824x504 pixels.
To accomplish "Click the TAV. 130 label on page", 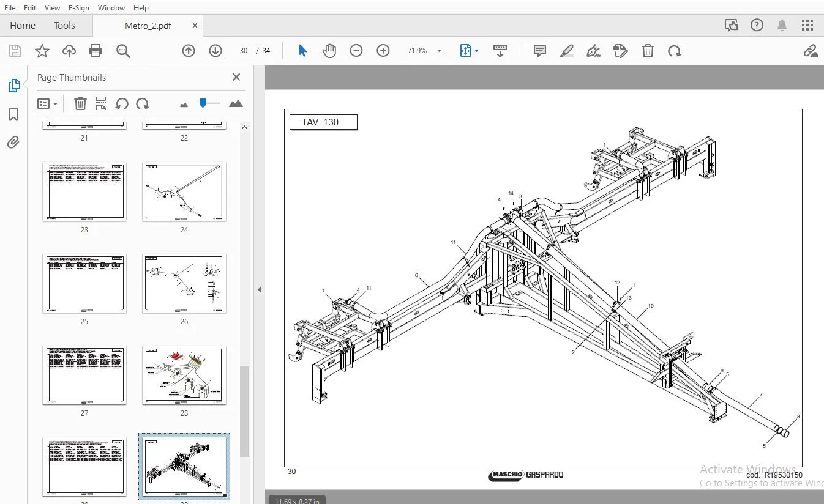I will pyautogui.click(x=323, y=122).
